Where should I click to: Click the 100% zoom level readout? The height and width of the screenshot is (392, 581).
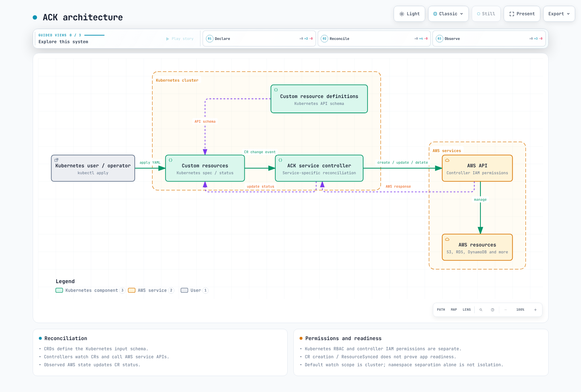point(520,310)
